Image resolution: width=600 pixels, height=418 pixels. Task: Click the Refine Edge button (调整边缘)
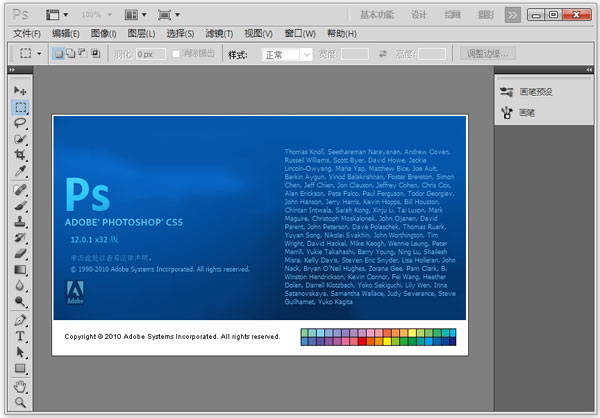488,54
